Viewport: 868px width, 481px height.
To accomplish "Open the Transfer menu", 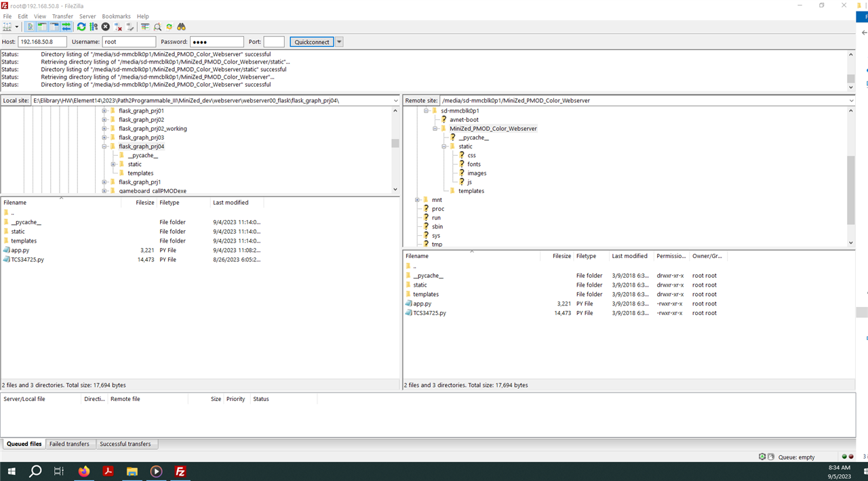I will 62,16.
